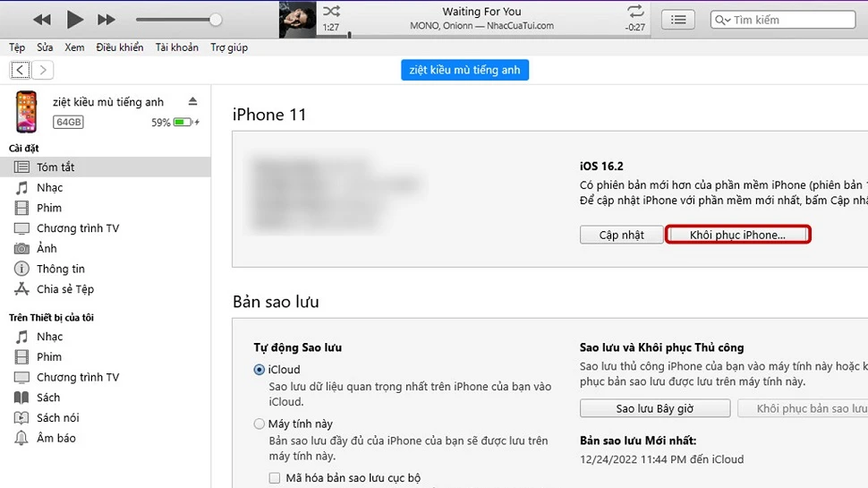Click the latest backup date text
The height and width of the screenshot is (488, 868).
662,459
